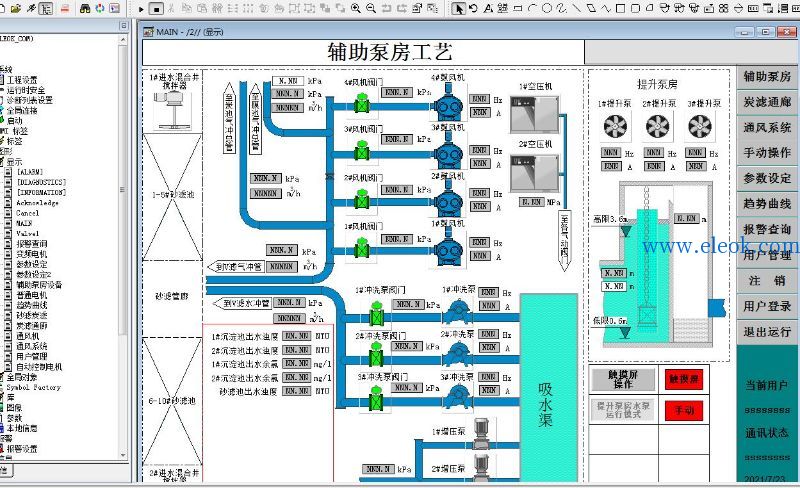Click the red print icon
Screen dimensions: 800x488
point(65,8)
